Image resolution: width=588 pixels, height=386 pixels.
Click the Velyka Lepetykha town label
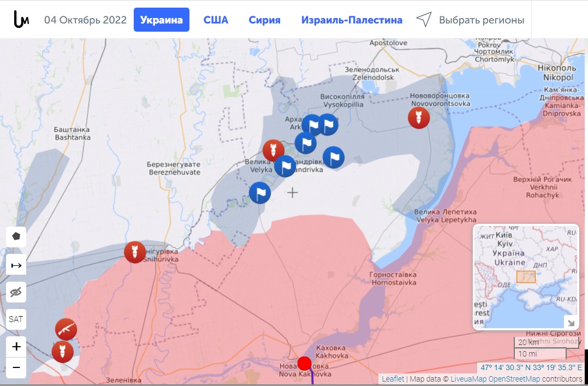pos(445,216)
